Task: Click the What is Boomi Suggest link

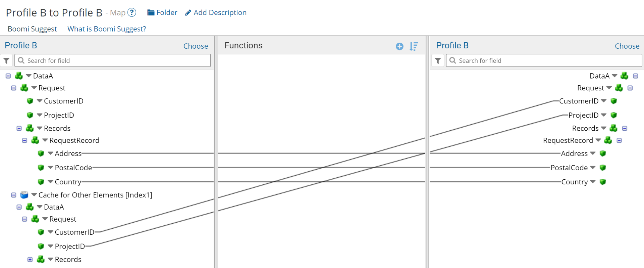Action: click(106, 29)
